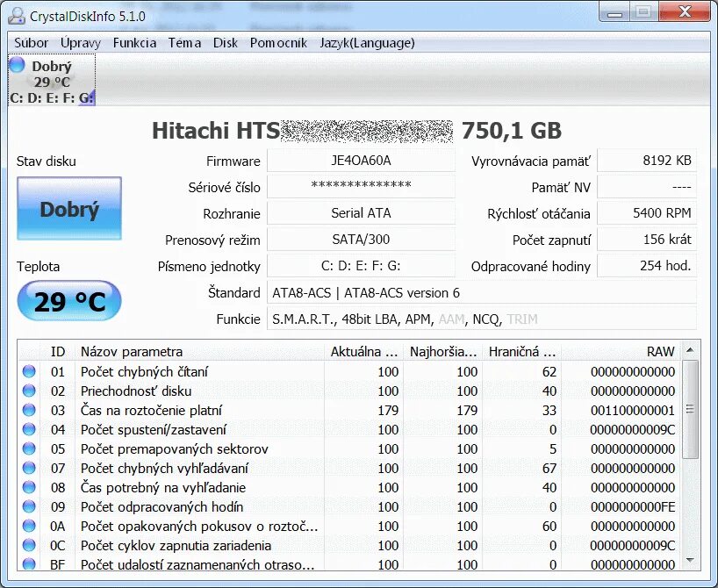The image size is (718, 588).
Task: Click status orb for attribute 09 row
Action: [x=29, y=506]
